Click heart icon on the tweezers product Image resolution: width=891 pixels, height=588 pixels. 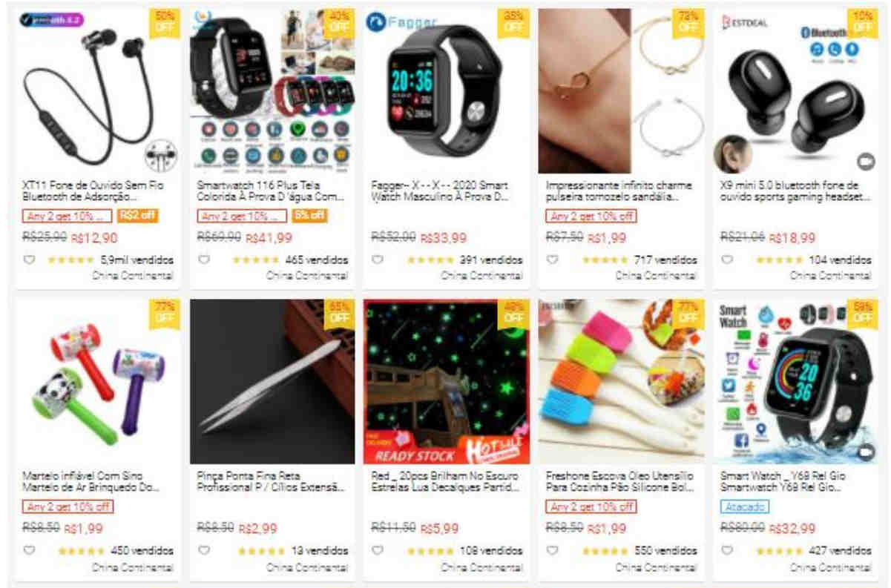click(204, 551)
